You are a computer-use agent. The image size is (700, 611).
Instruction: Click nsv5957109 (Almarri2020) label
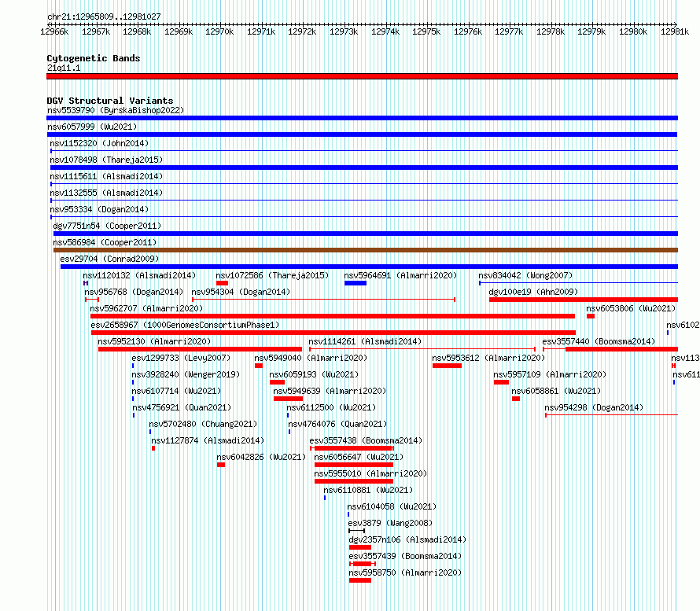tap(550, 374)
